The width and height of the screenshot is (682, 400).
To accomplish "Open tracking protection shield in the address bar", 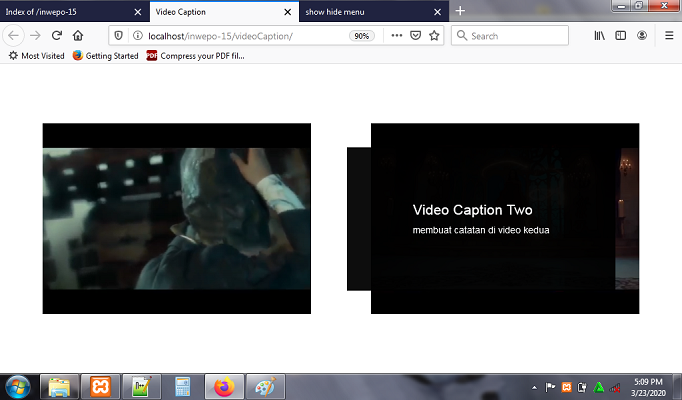I will [x=118, y=36].
